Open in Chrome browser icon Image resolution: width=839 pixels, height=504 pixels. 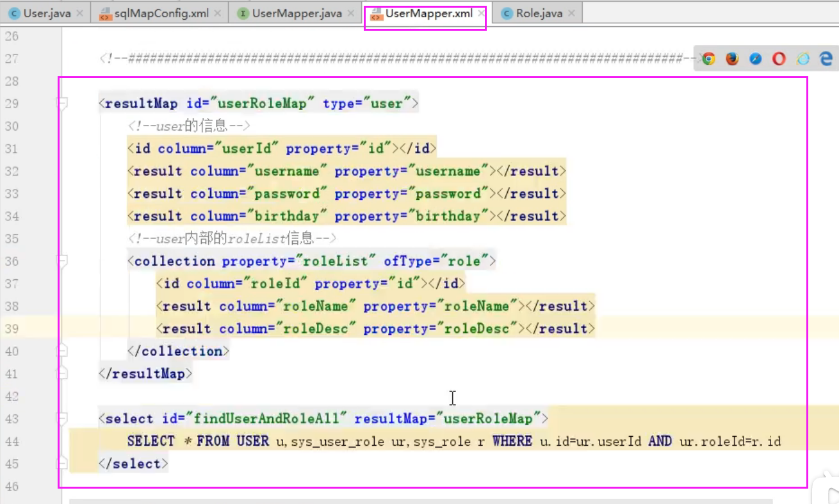[x=708, y=59]
